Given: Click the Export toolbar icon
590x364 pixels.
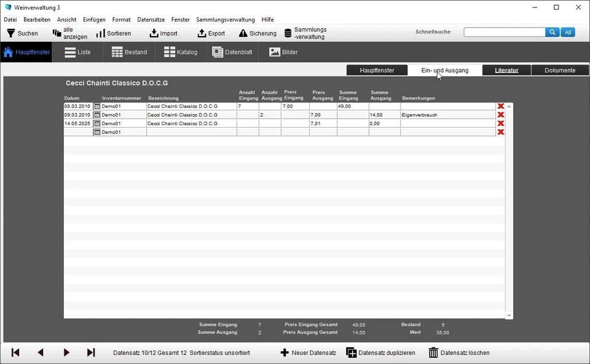Looking at the screenshot, I should (202, 33).
